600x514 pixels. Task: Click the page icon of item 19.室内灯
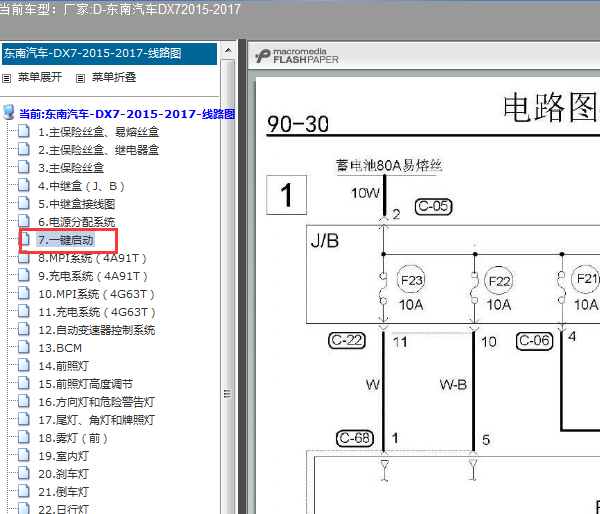[x=24, y=455]
